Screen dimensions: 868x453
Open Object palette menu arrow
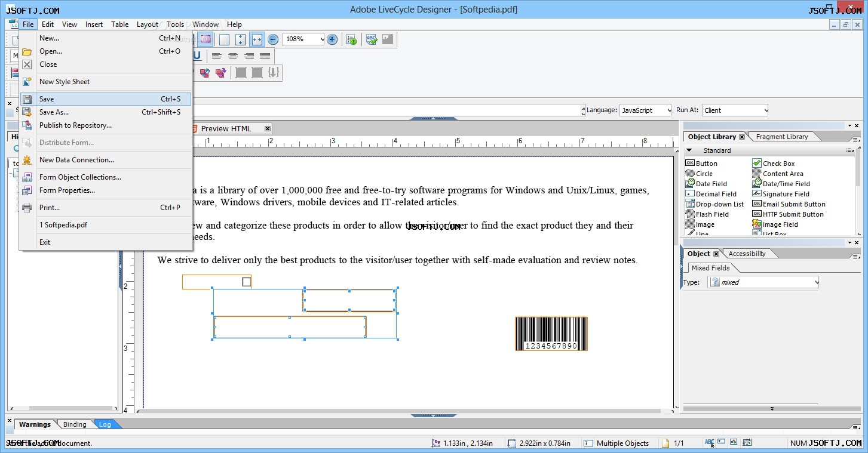coord(849,242)
